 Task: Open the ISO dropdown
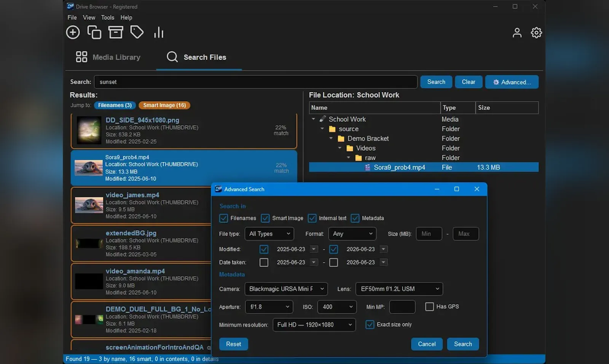pos(337,307)
